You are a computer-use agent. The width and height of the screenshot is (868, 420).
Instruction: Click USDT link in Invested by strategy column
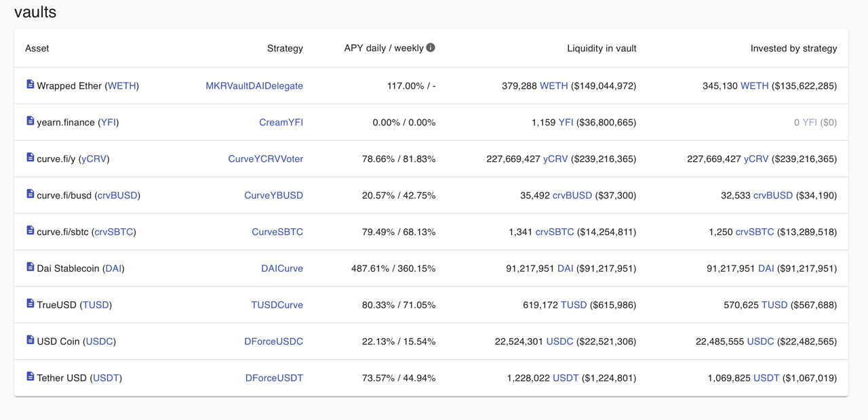click(766, 379)
